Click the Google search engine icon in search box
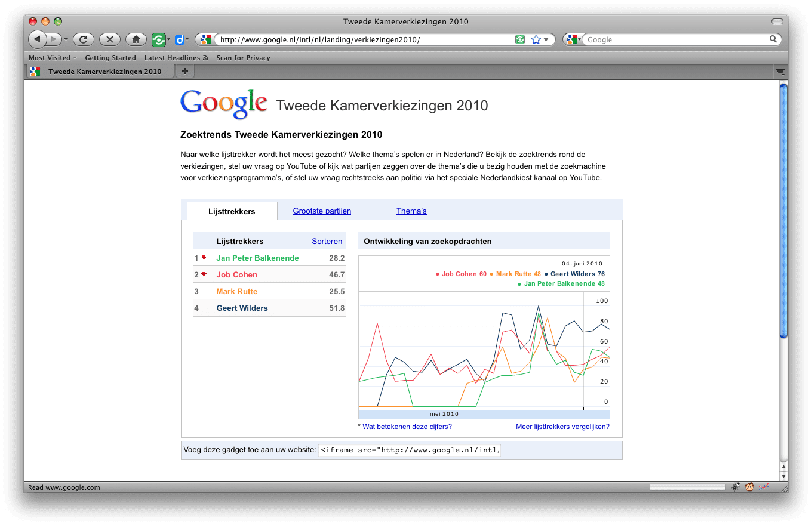812x525 pixels. (571, 39)
